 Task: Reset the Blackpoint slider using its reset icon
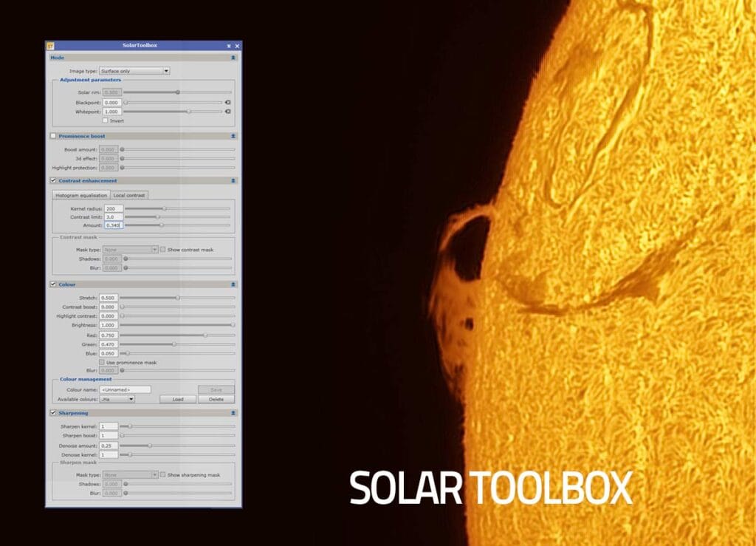[228, 102]
